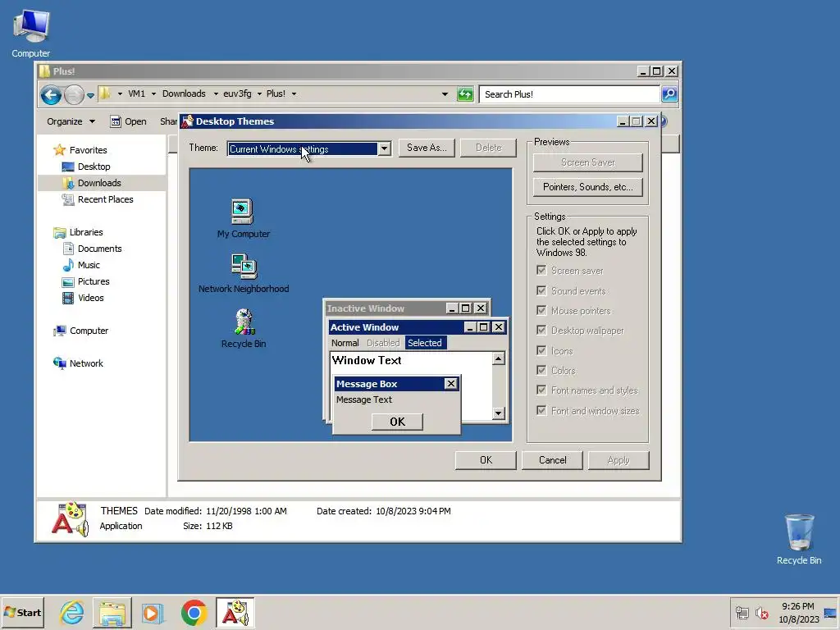This screenshot has height=630, width=840.
Task: Select Videos library in navigation pane
Action: tap(90, 298)
